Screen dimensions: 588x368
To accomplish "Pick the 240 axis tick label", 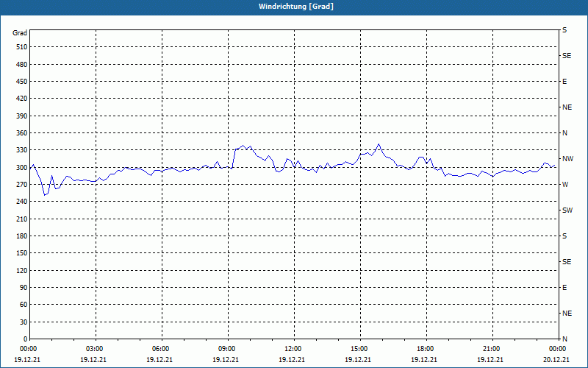I will click(x=22, y=202).
